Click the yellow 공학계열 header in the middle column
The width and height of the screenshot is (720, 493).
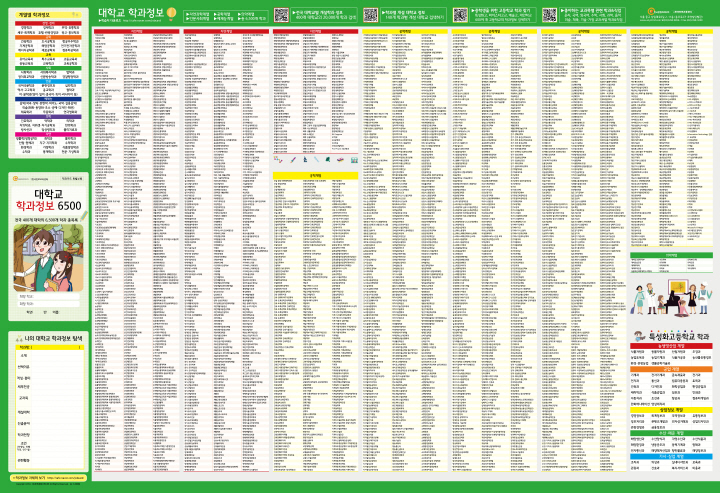coord(315,175)
